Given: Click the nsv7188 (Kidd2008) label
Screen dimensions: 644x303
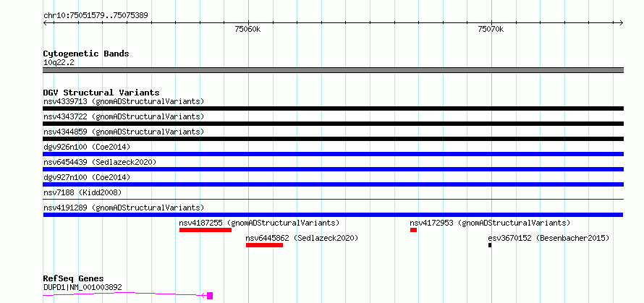Looking at the screenshot, I should [x=82, y=192].
